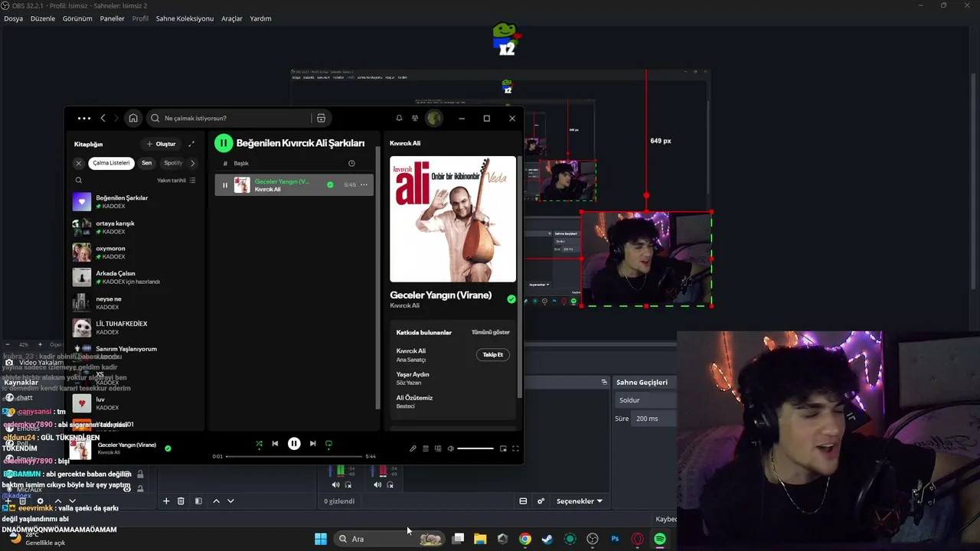Switch OBS audio mixer layout
980x551 pixels.
523,501
